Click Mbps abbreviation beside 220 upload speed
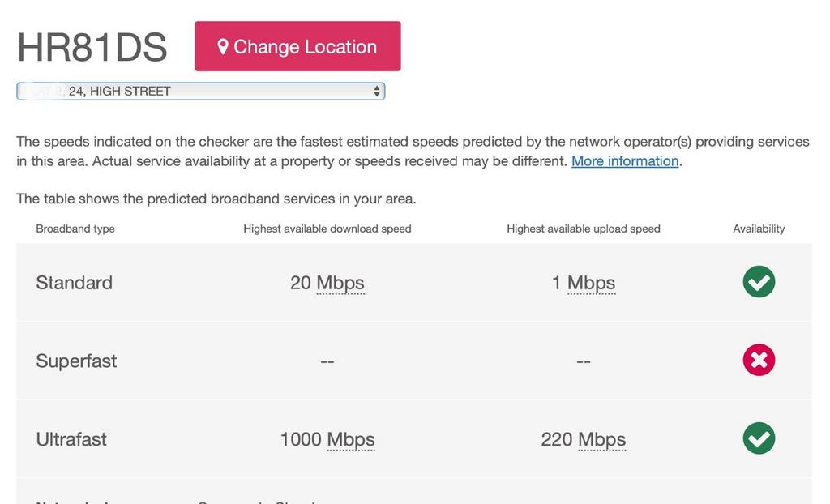The width and height of the screenshot is (830, 504). tap(602, 439)
